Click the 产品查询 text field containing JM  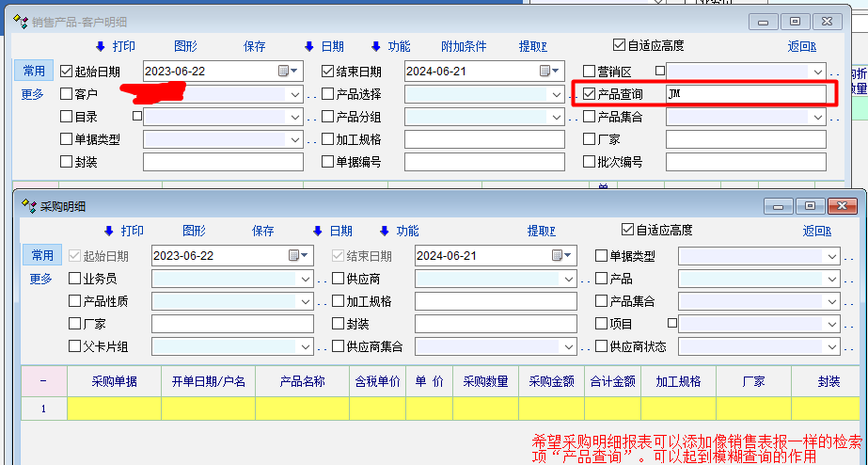click(x=745, y=94)
